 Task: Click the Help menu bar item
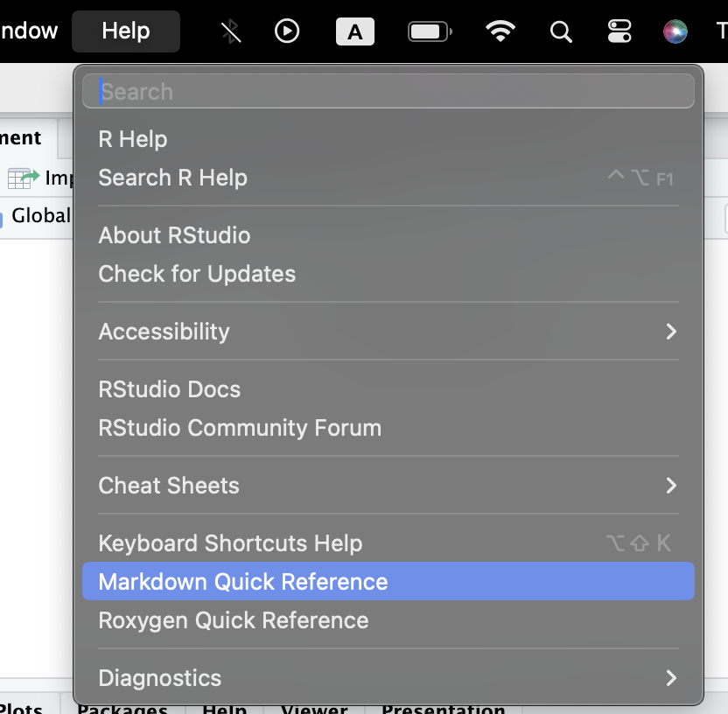(126, 31)
